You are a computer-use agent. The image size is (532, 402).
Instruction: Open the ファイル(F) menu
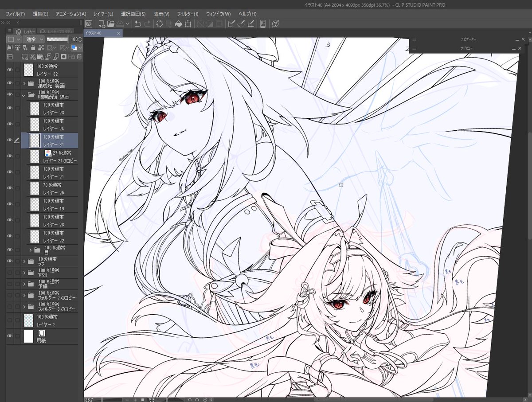pyautogui.click(x=16, y=14)
